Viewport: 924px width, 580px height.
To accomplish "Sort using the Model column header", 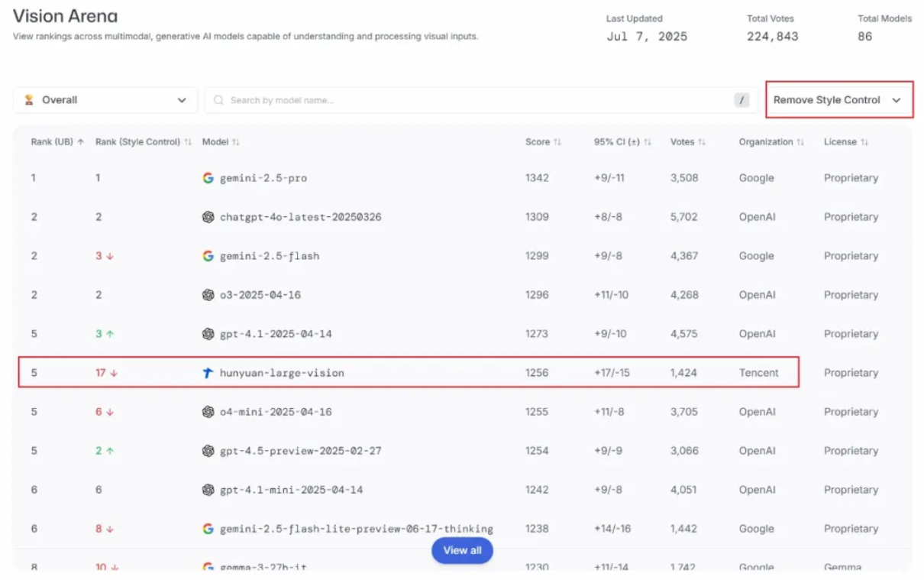I will (x=235, y=142).
